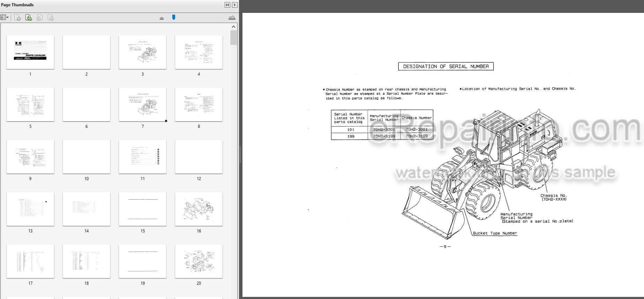Click the thumbnails panel vertical scrollbar thumb

click(233, 38)
